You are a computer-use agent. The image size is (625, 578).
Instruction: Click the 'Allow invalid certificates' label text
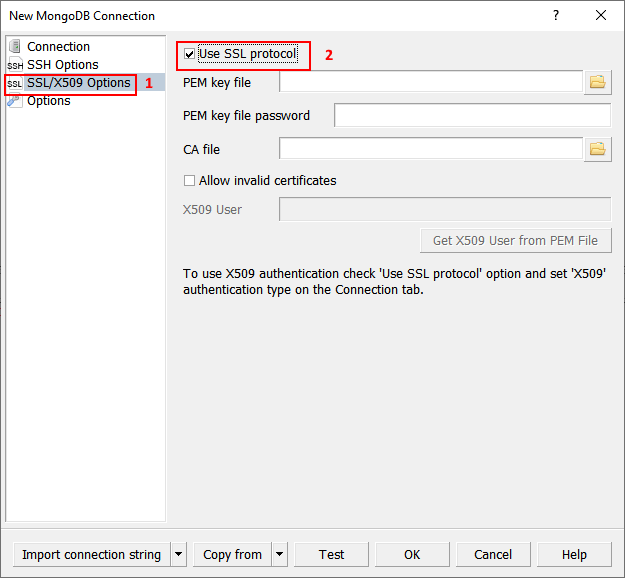pos(267,181)
